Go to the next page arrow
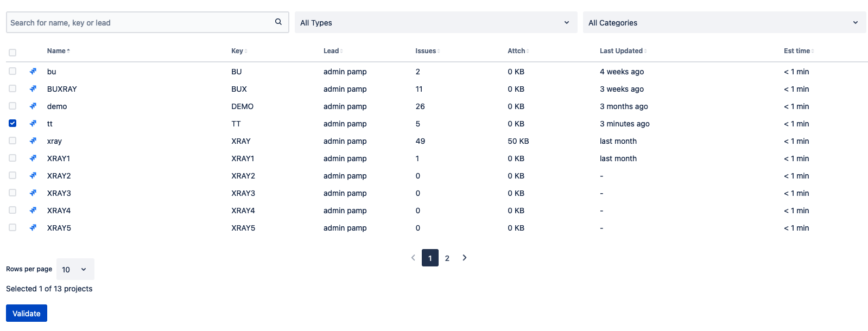 tap(465, 258)
